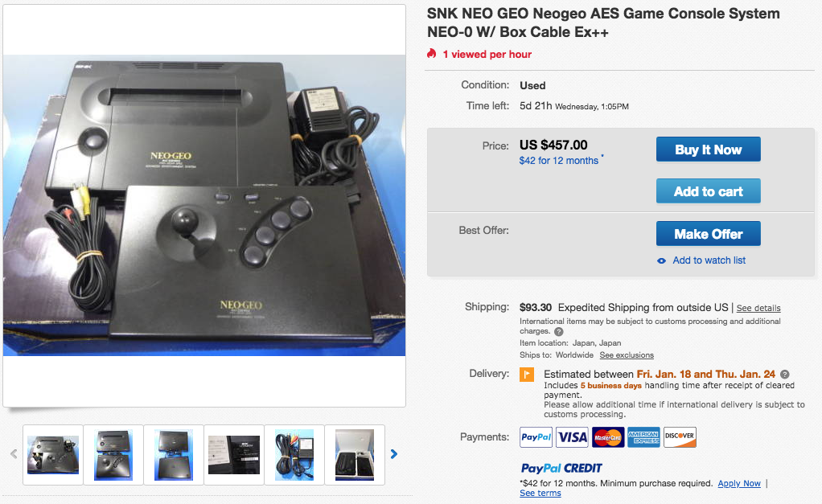Click the Visa payment logo
This screenshot has height=504, width=822.
(572, 437)
